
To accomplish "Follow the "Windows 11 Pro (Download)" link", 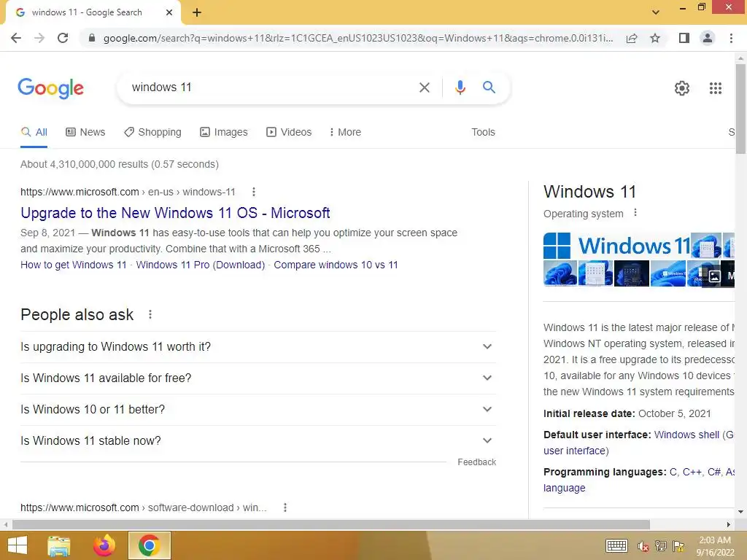I will click(200, 265).
